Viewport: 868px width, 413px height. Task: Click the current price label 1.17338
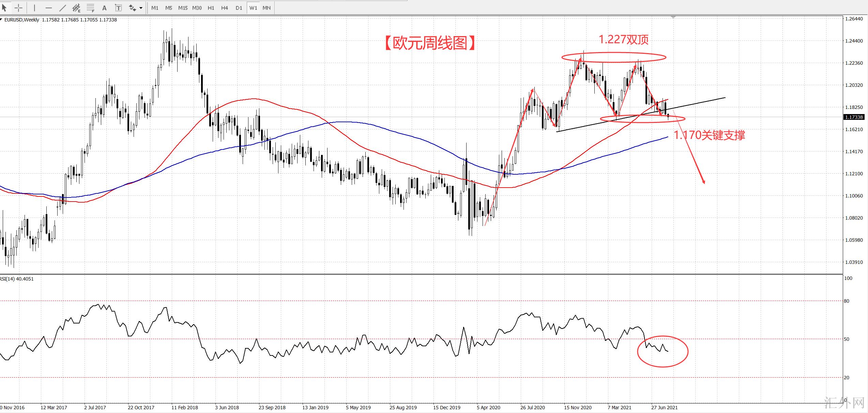click(854, 117)
